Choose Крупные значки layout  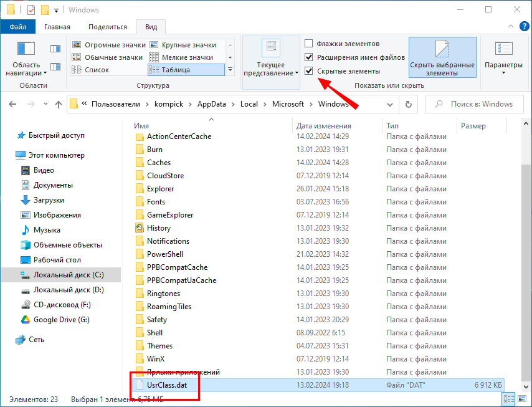pyautogui.click(x=183, y=45)
